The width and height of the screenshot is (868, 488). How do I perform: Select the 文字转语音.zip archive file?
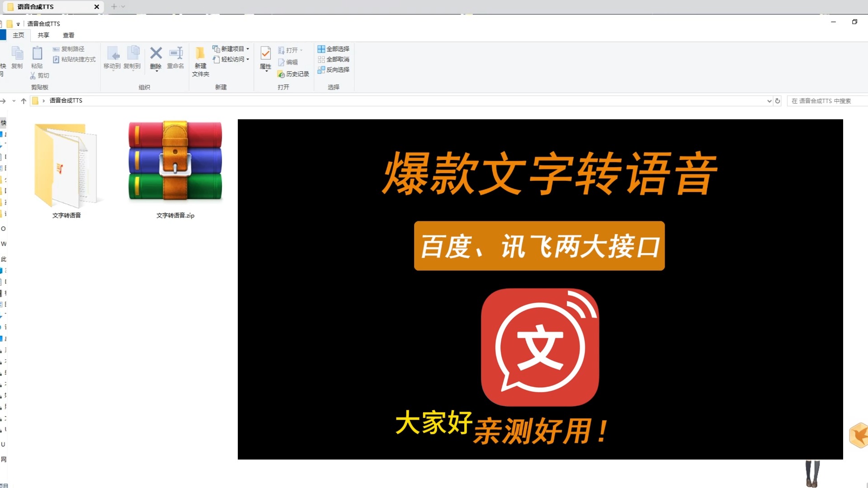[x=175, y=171]
